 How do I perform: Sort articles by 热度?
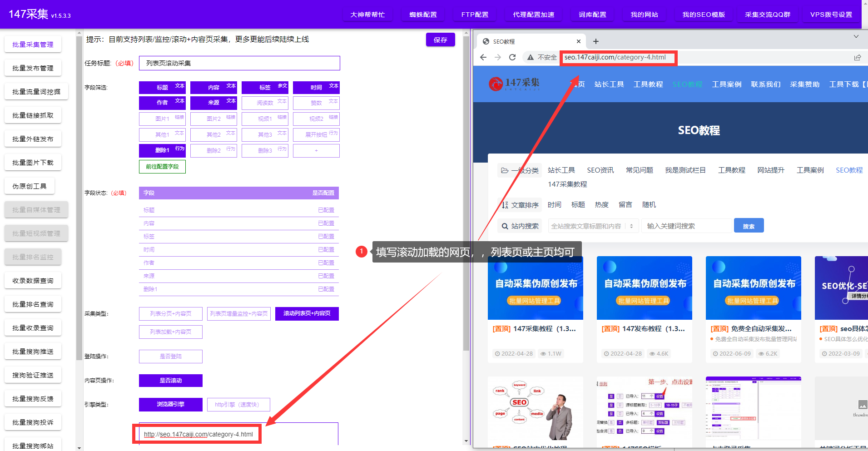[x=602, y=205]
